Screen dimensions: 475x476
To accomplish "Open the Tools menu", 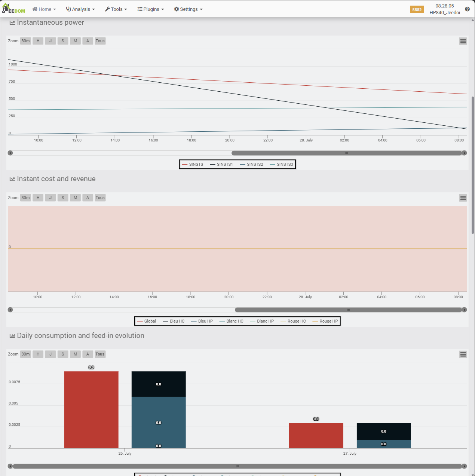I will tap(116, 9).
